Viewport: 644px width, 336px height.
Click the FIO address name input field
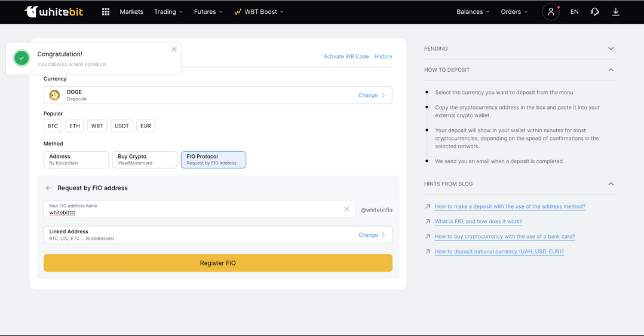(x=200, y=209)
